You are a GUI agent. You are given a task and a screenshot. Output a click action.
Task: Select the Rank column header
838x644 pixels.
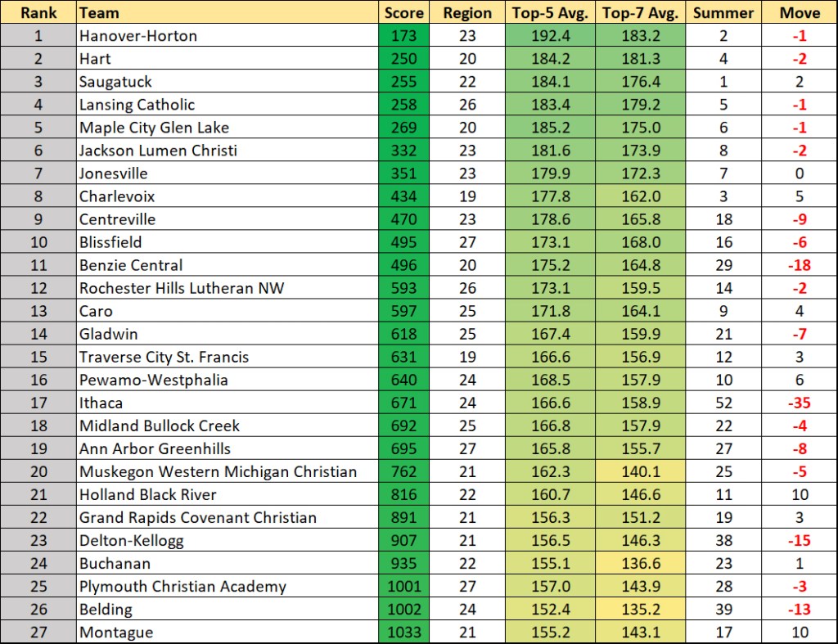[x=38, y=12]
